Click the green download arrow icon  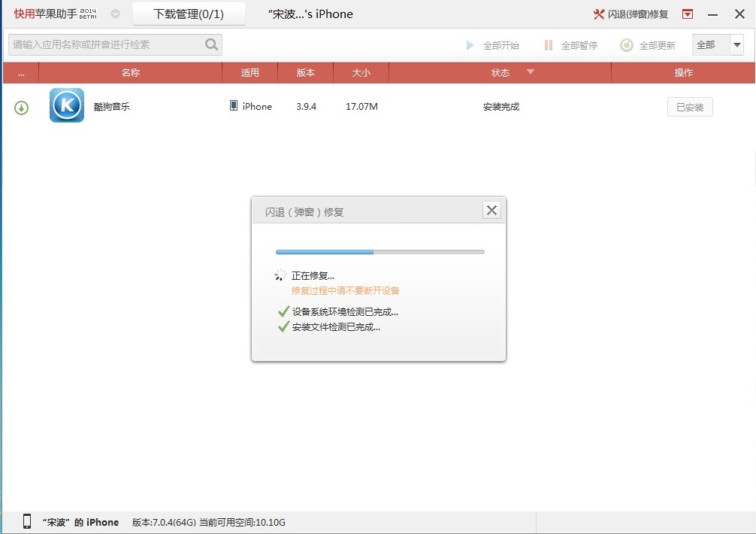(21, 108)
